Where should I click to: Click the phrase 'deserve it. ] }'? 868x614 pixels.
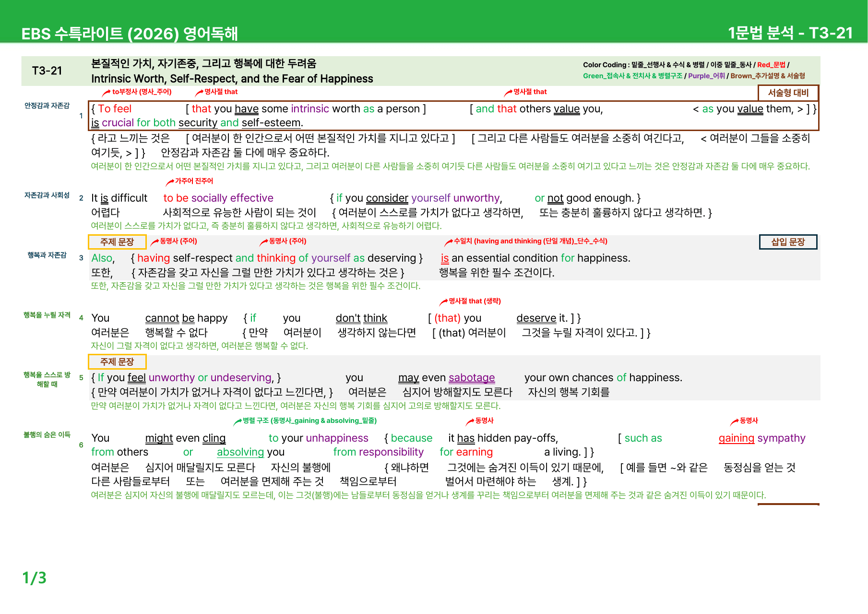tap(548, 318)
